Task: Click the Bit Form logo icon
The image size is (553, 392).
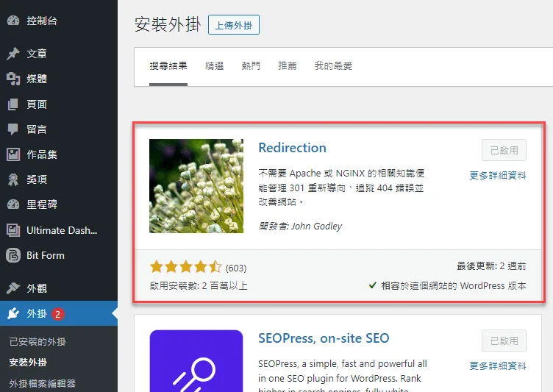Action: click(x=13, y=255)
